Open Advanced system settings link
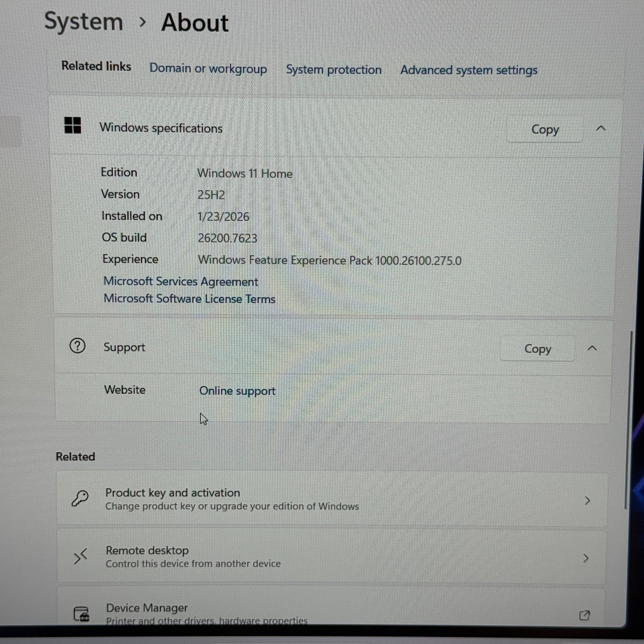 (469, 70)
